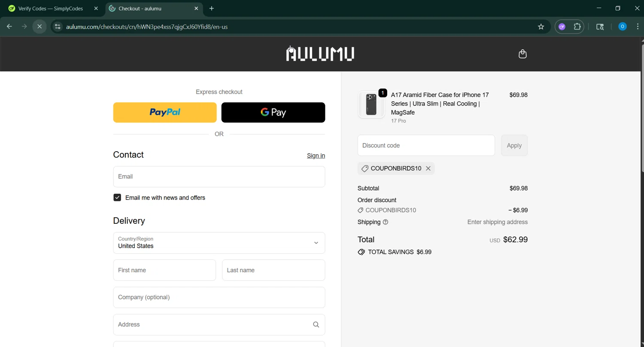644x347 pixels.
Task: Click the purple extension icon in toolbar
Action: point(562,27)
